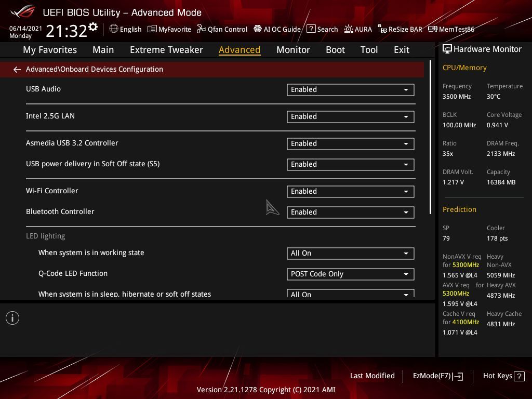This screenshot has width=532, height=399.
Task: Click the 2133 MHz DRAM frequency value
Action: [500, 154]
